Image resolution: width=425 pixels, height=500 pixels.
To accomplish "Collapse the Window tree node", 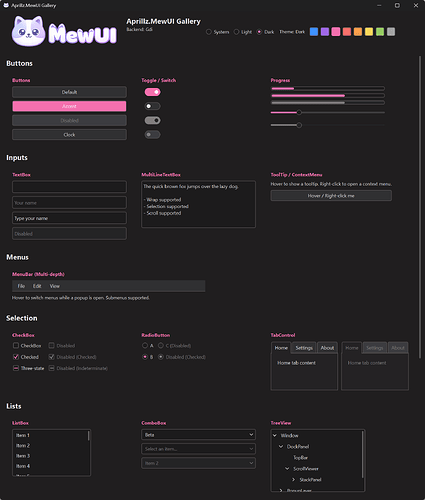I will point(275,435).
